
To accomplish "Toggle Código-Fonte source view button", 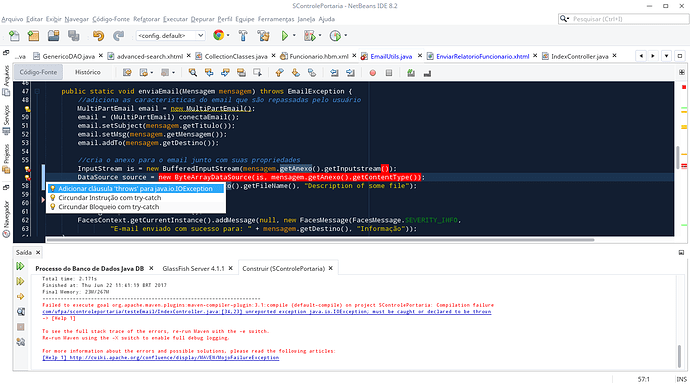I will [x=38, y=72].
